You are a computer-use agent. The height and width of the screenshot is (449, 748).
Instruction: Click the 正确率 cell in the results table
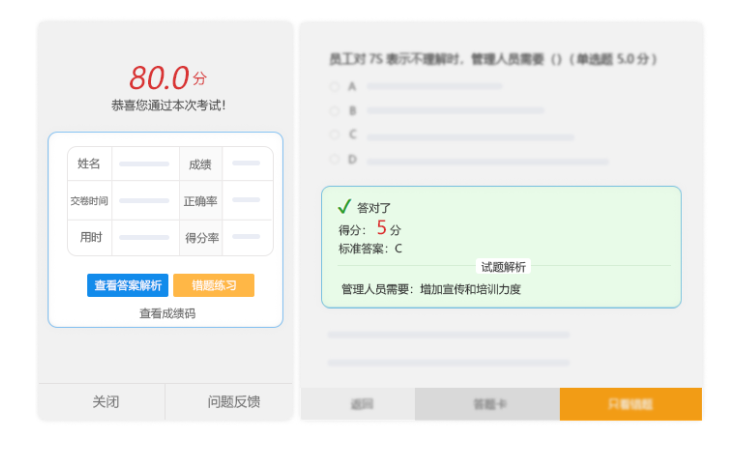click(x=201, y=201)
